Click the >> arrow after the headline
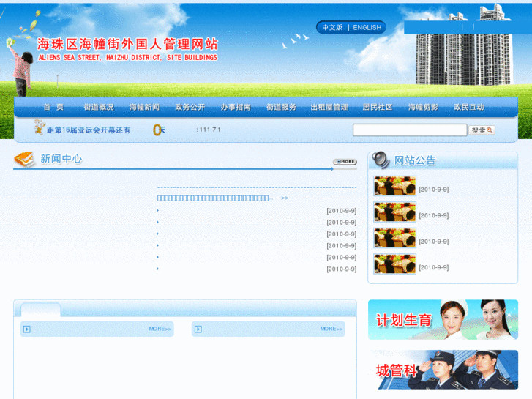This screenshot has height=399, width=532. coord(285,198)
